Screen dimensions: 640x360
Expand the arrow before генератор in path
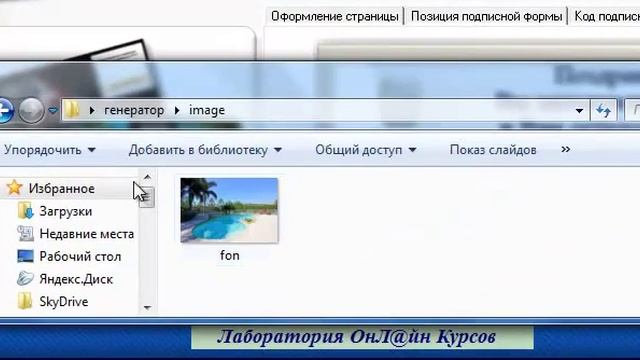click(x=92, y=111)
